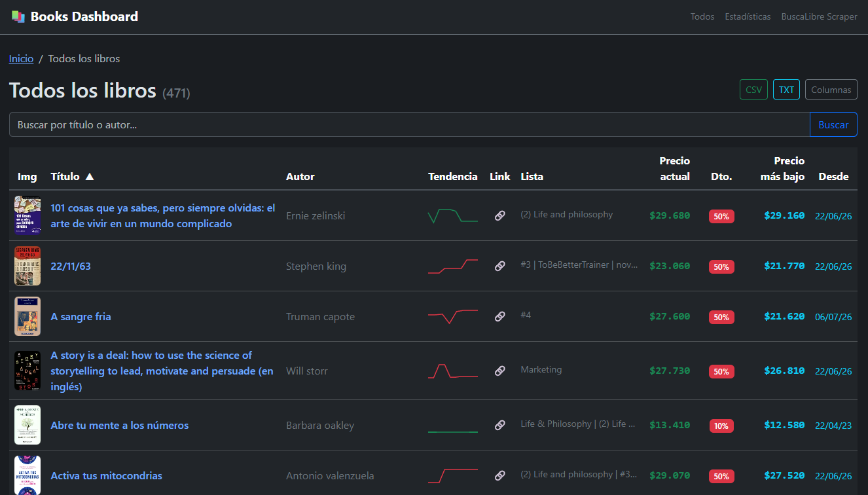
Task: Click the 22/11/63 book cover thumbnail
Action: [27, 266]
